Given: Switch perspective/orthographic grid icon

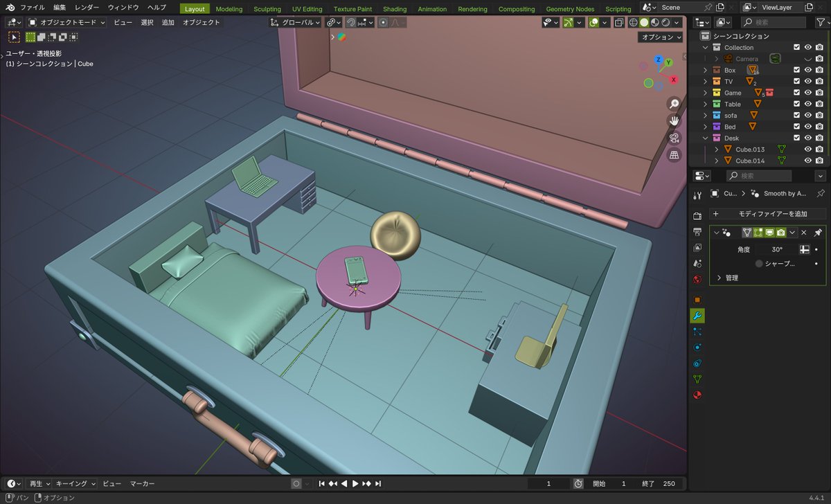Looking at the screenshot, I should pyautogui.click(x=674, y=154).
